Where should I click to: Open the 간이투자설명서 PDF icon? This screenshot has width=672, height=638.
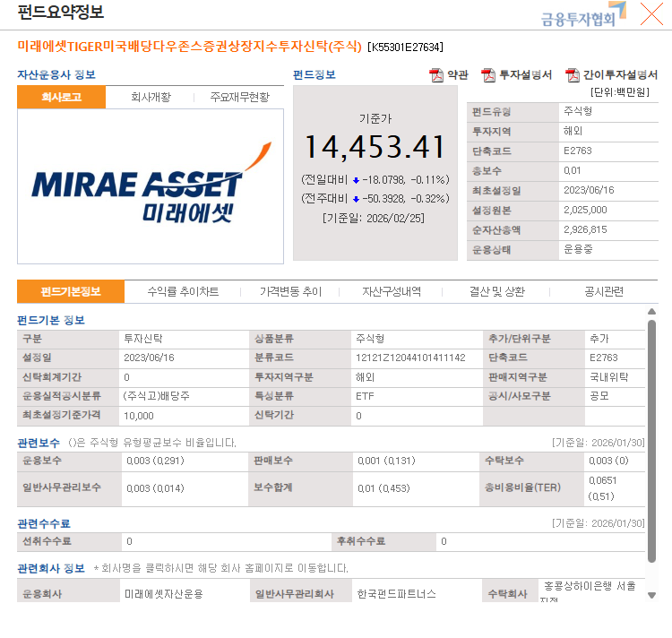coord(573,75)
